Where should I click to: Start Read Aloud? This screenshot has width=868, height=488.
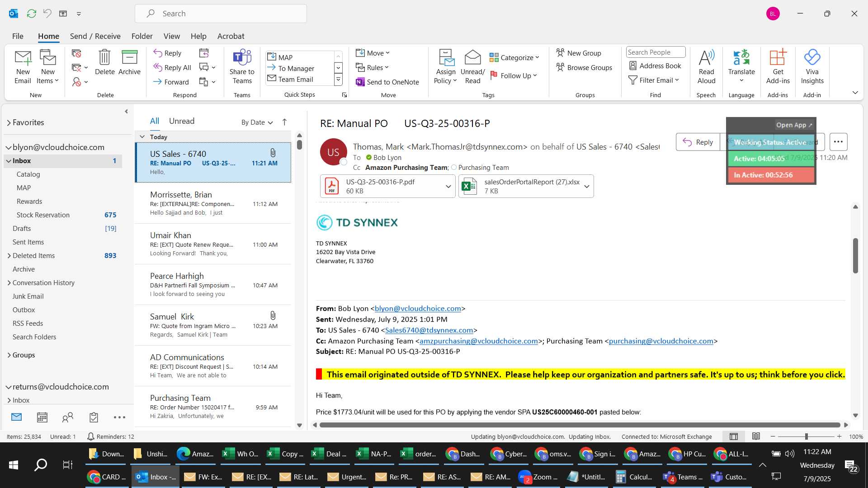pos(706,67)
